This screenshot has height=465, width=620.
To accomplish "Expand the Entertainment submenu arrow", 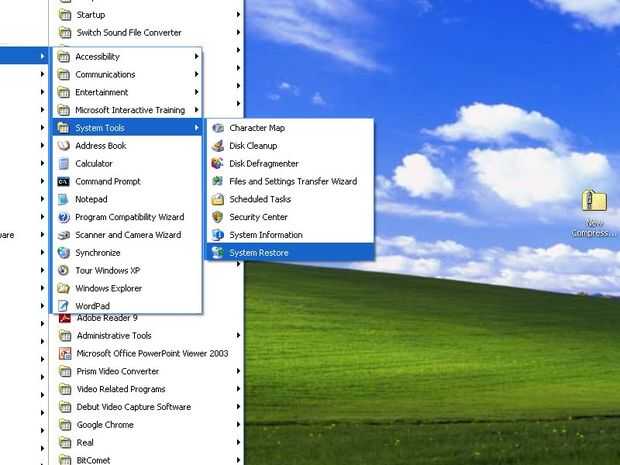I will [x=196, y=93].
